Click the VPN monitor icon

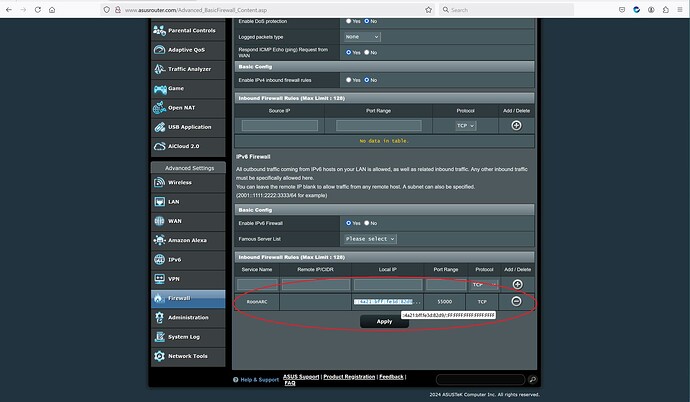pyautogui.click(x=159, y=279)
